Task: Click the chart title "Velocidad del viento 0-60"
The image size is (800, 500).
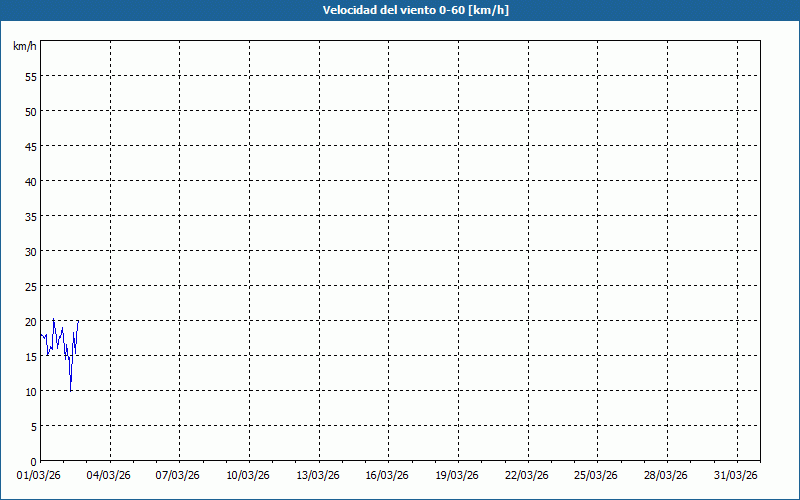Action: pyautogui.click(x=400, y=10)
